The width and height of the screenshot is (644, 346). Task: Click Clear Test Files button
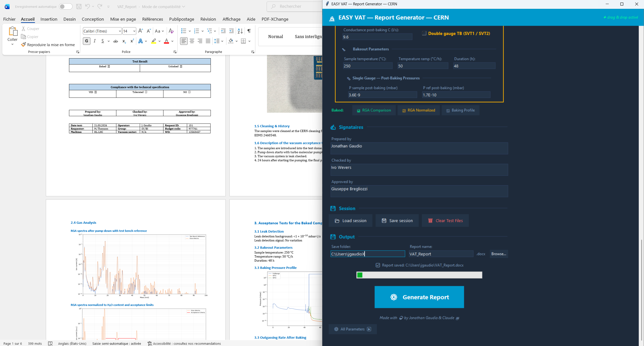click(x=445, y=221)
